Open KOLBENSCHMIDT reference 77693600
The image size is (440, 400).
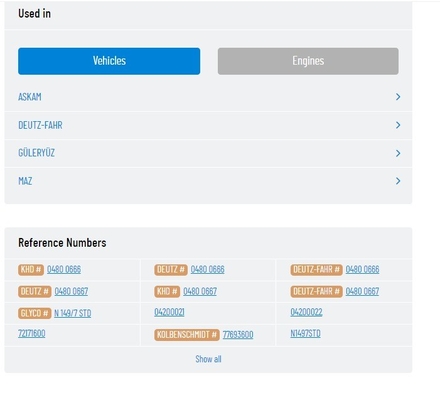coord(238,335)
